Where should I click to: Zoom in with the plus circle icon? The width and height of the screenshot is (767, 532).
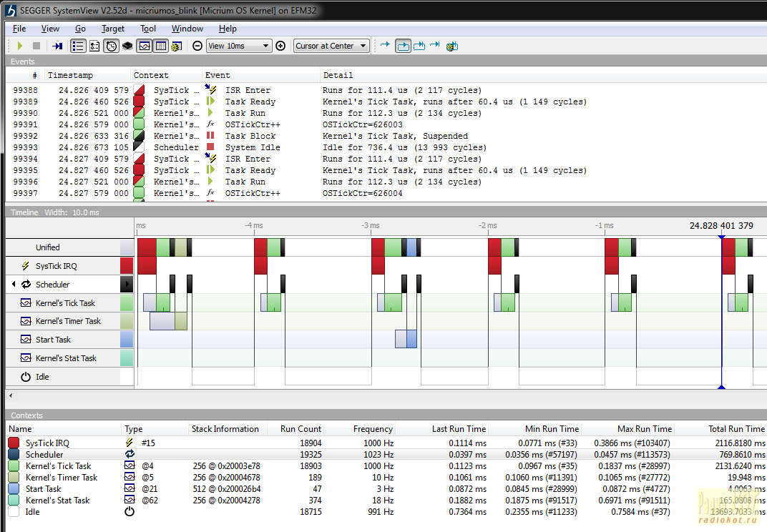(280, 46)
